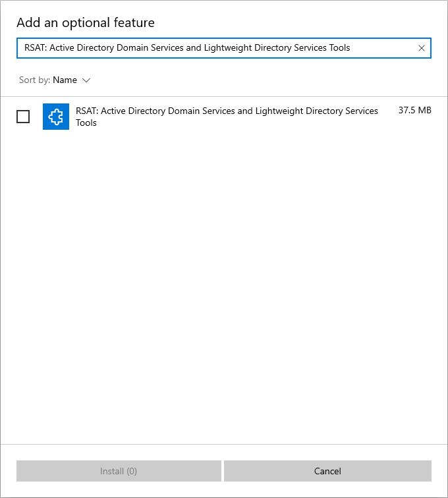The image size is (448, 498).
Task: Click the word 'Lightweight' in the list entry
Action: (279, 111)
